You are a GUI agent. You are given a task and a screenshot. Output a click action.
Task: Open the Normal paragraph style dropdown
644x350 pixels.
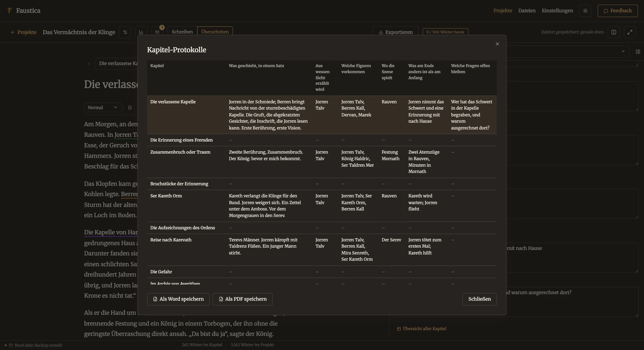[103, 108]
